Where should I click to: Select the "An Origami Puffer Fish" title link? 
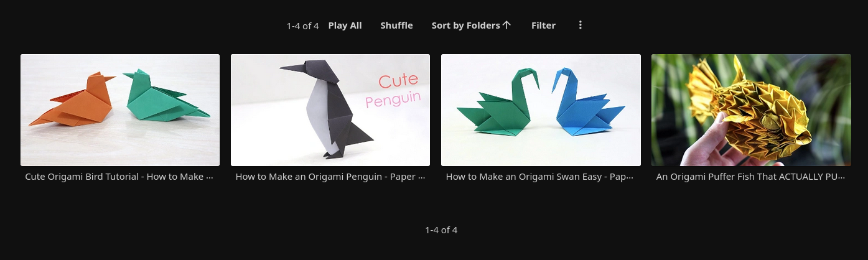[750, 177]
